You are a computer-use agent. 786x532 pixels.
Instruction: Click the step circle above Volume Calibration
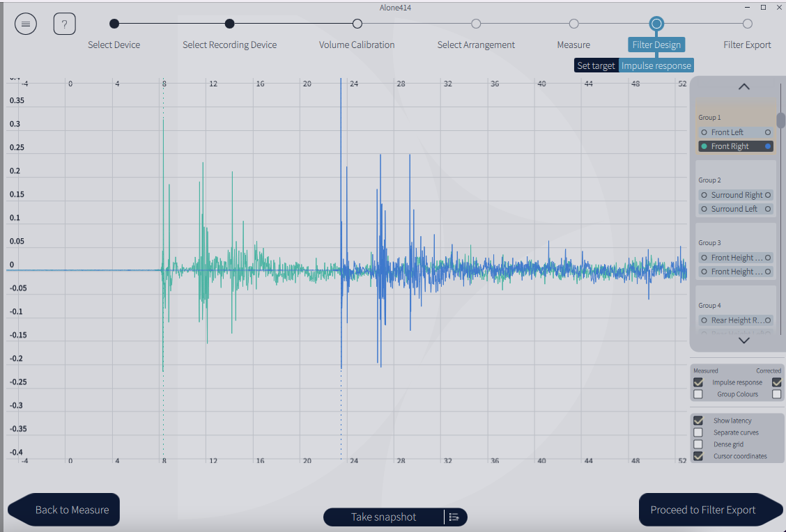click(x=357, y=24)
